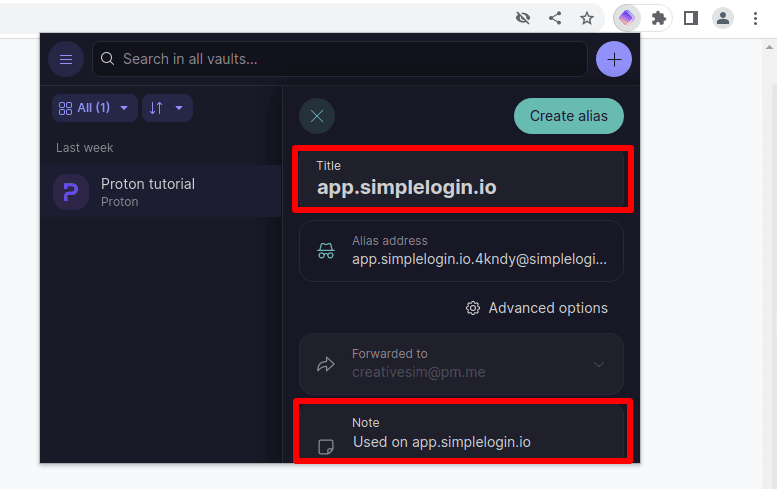Screen dimensions: 777x489
Task: Click the forward arrow icon
Action: (326, 365)
